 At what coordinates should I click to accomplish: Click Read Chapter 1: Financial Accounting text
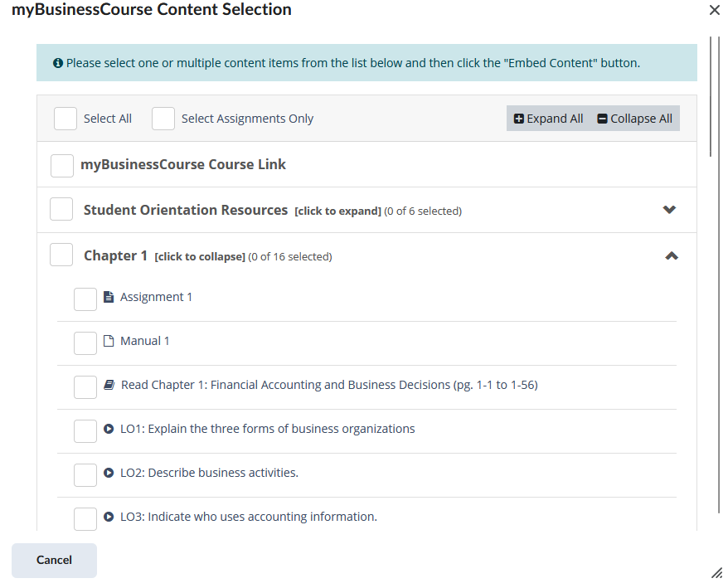coord(329,385)
